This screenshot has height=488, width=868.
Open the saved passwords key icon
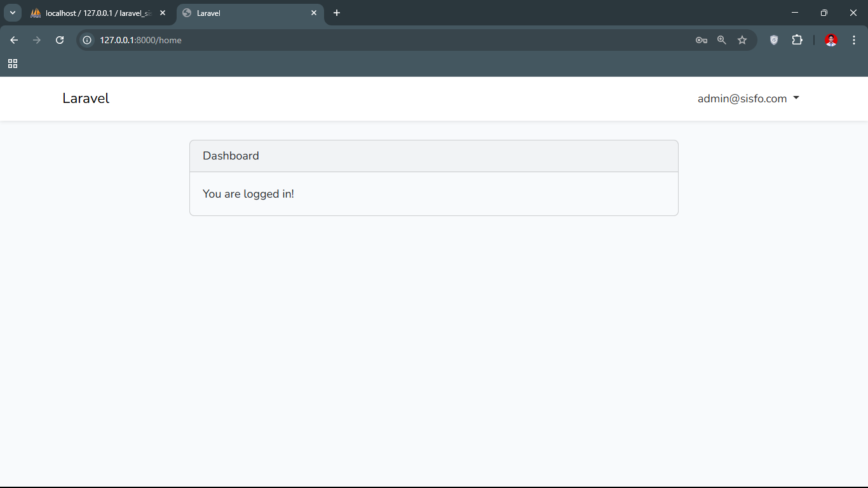pos(701,40)
